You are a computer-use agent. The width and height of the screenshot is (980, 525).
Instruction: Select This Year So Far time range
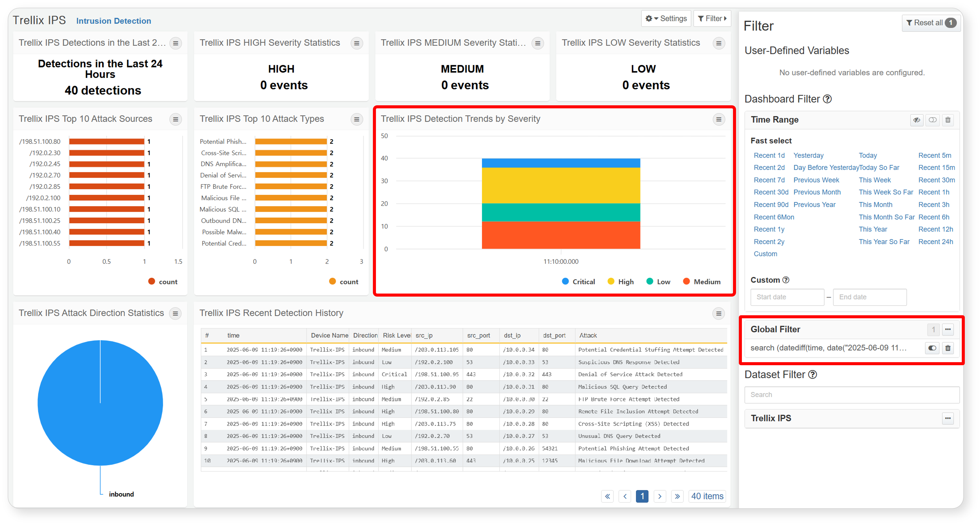[x=884, y=242]
